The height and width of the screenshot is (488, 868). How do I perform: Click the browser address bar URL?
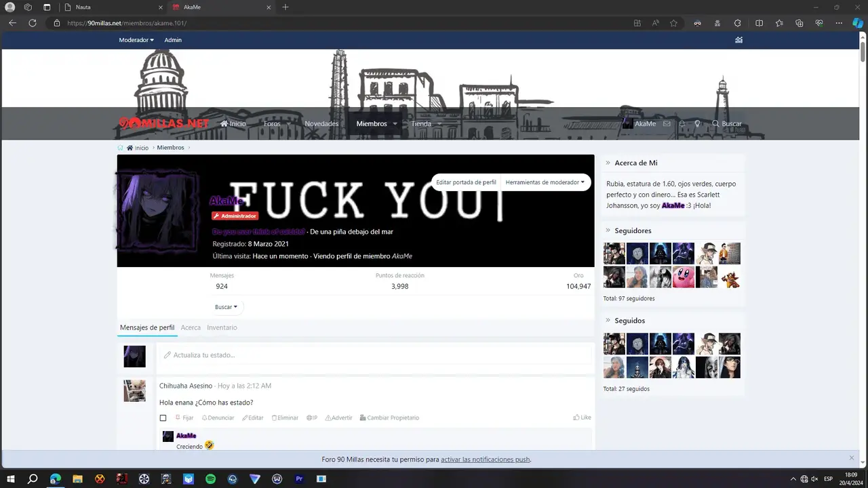pyautogui.click(x=127, y=23)
